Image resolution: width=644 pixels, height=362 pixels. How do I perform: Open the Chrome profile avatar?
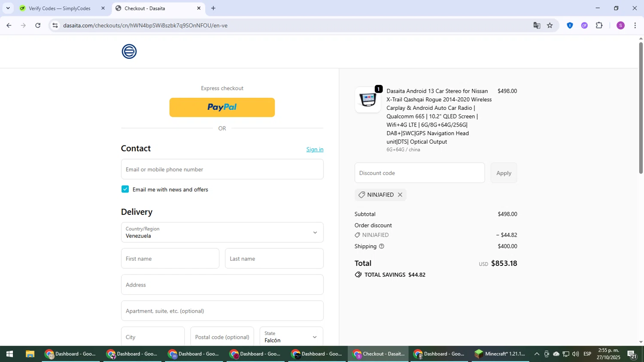(620, 25)
